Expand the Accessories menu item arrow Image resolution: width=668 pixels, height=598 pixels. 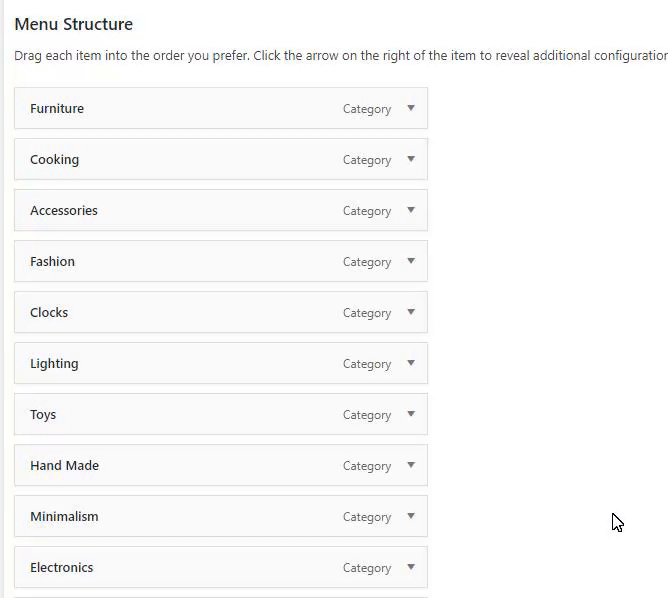[x=410, y=210]
